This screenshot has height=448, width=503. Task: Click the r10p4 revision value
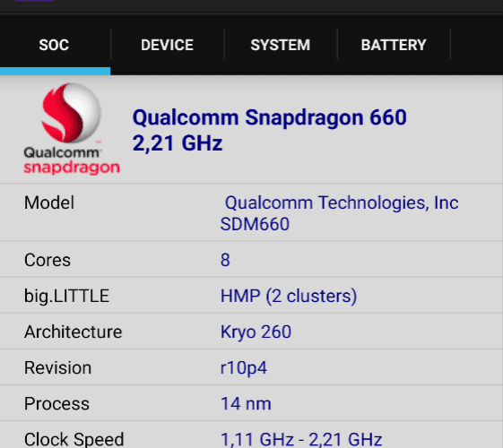244,368
